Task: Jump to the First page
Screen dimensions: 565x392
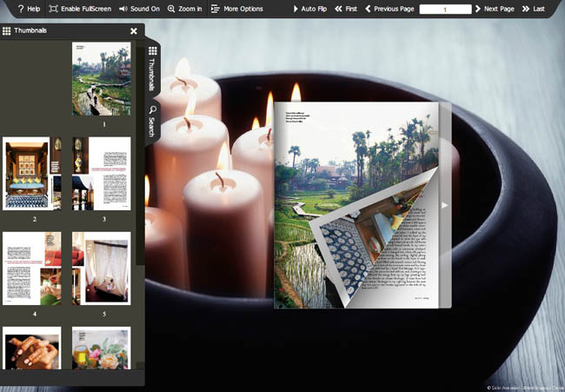Action: [346, 9]
